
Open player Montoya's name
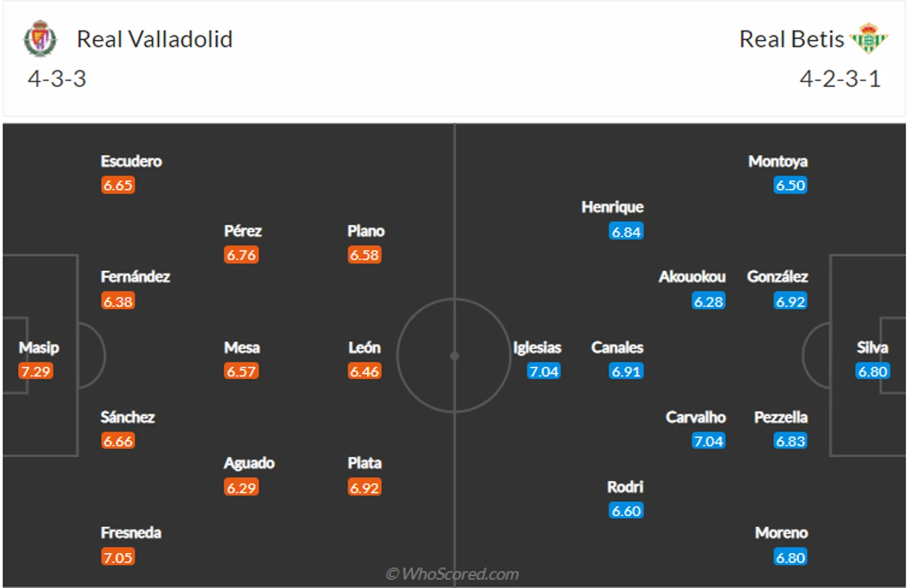(x=778, y=162)
